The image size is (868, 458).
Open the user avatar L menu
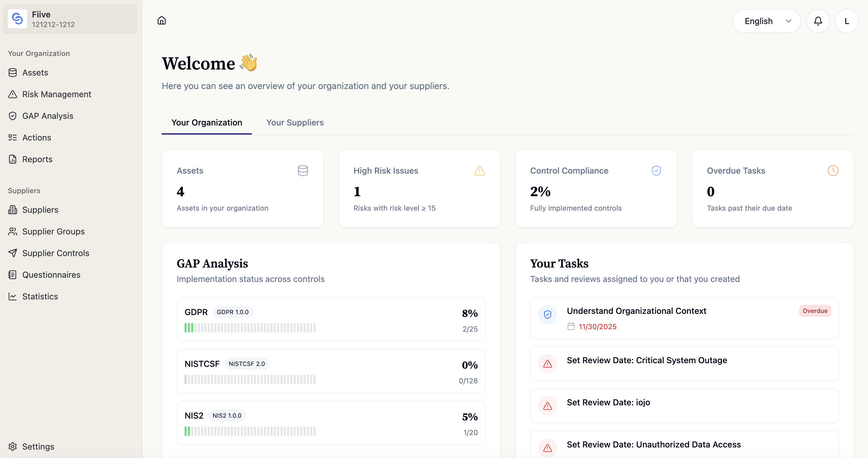pyautogui.click(x=846, y=21)
